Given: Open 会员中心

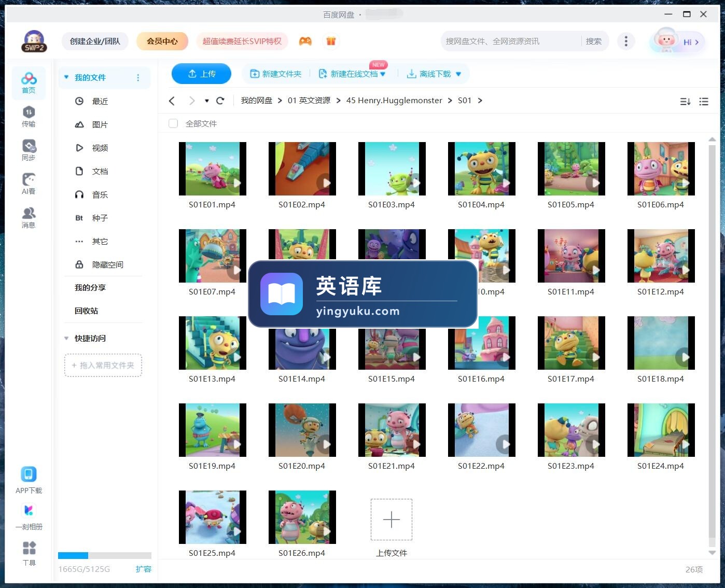Looking at the screenshot, I should click(x=162, y=41).
